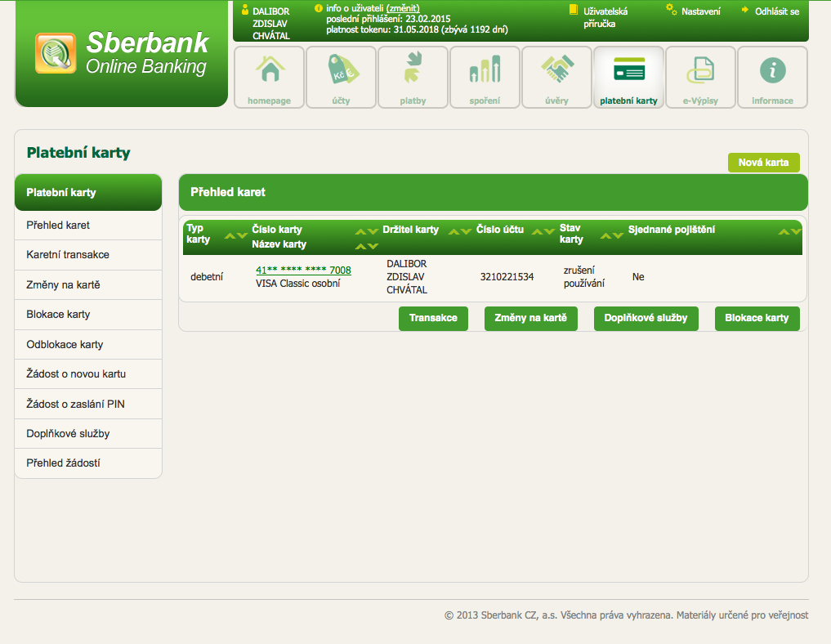Screen dimensions: 831x644
Task: Sort Typ karty column descending
Action: pos(242,236)
